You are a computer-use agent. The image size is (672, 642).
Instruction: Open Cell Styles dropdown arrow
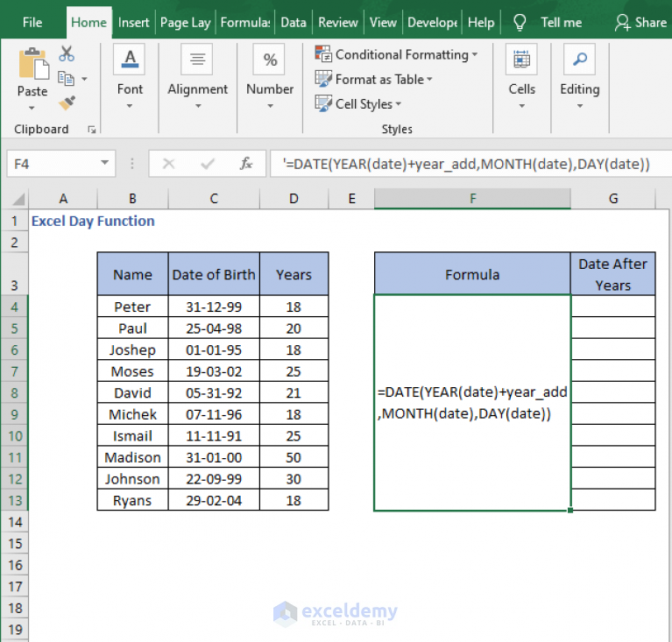pos(398,103)
